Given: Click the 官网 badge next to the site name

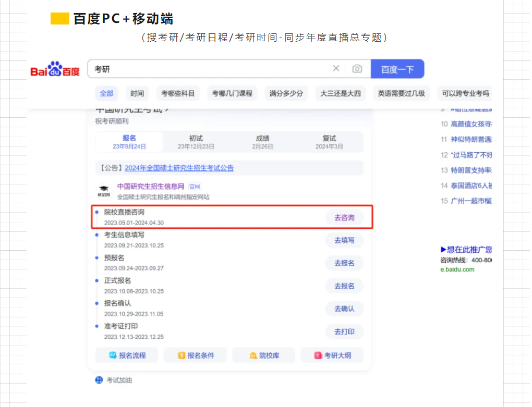Looking at the screenshot, I should 195,187.
